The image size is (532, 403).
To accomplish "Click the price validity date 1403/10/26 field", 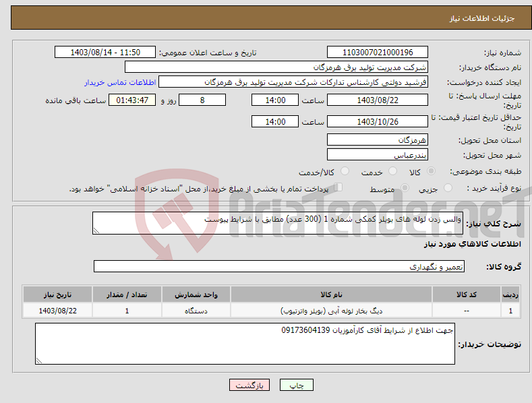I will pos(378,121).
